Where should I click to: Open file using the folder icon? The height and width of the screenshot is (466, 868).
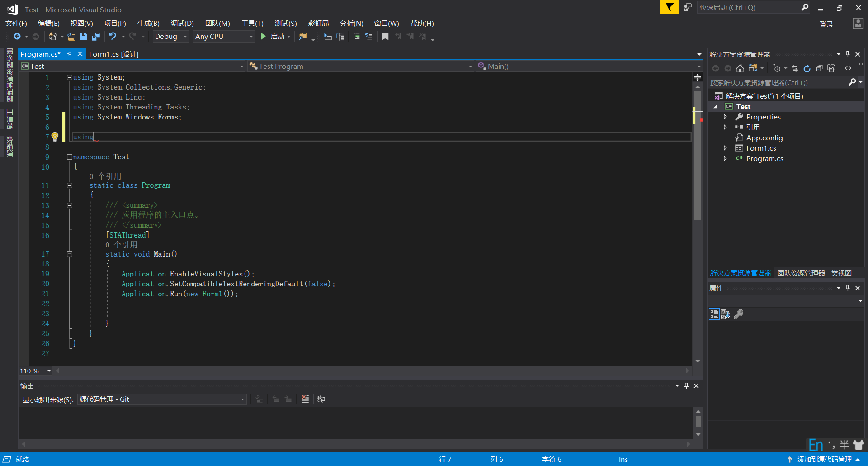pyautogui.click(x=71, y=36)
